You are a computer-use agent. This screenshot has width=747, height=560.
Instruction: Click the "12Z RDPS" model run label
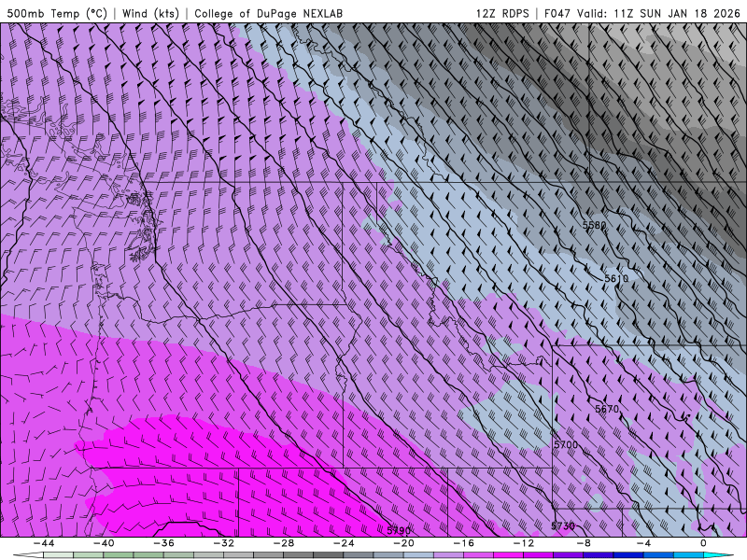pyautogui.click(x=502, y=13)
